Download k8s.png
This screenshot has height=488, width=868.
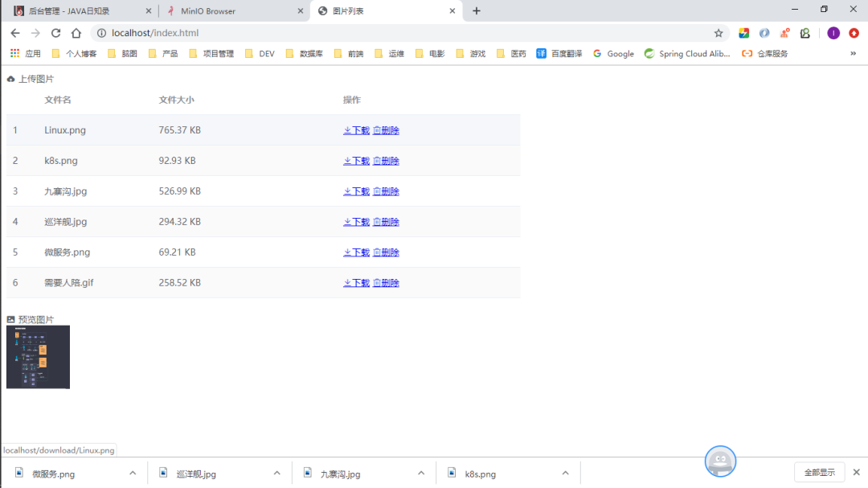tap(357, 161)
